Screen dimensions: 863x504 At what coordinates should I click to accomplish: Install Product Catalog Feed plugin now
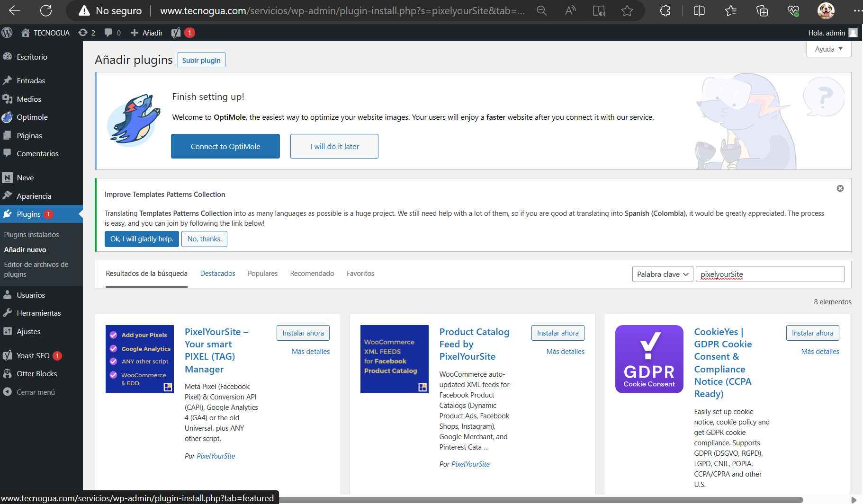tap(558, 333)
